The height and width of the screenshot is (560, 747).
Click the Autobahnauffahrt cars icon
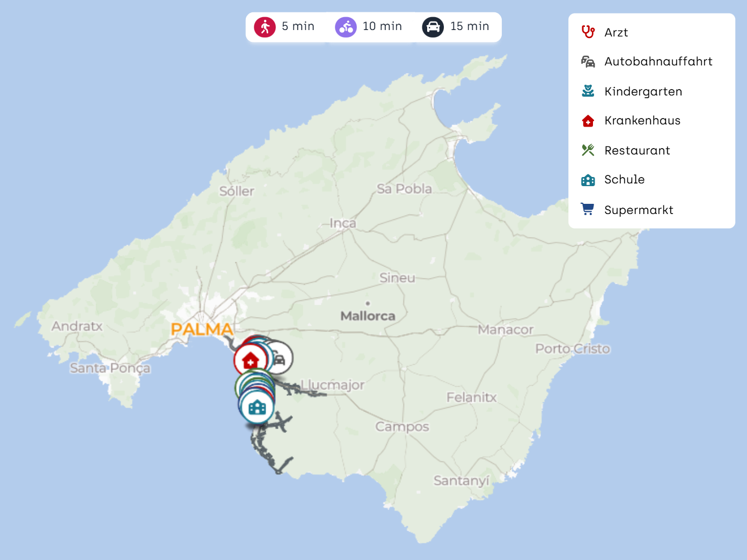coord(588,62)
